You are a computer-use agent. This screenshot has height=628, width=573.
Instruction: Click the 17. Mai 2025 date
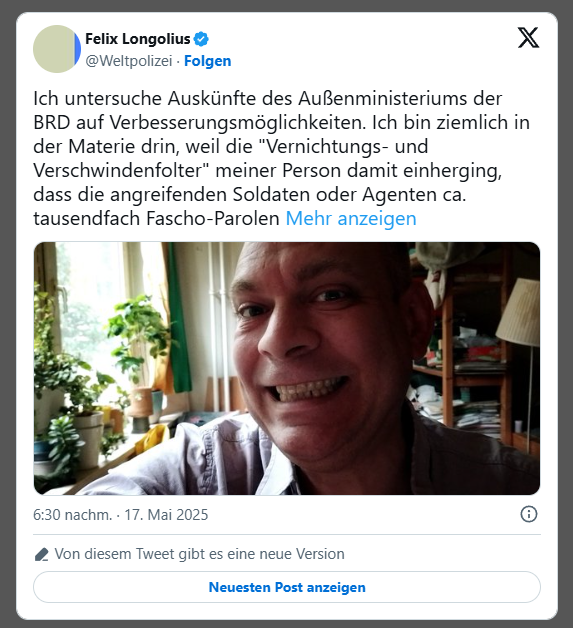(x=166, y=515)
